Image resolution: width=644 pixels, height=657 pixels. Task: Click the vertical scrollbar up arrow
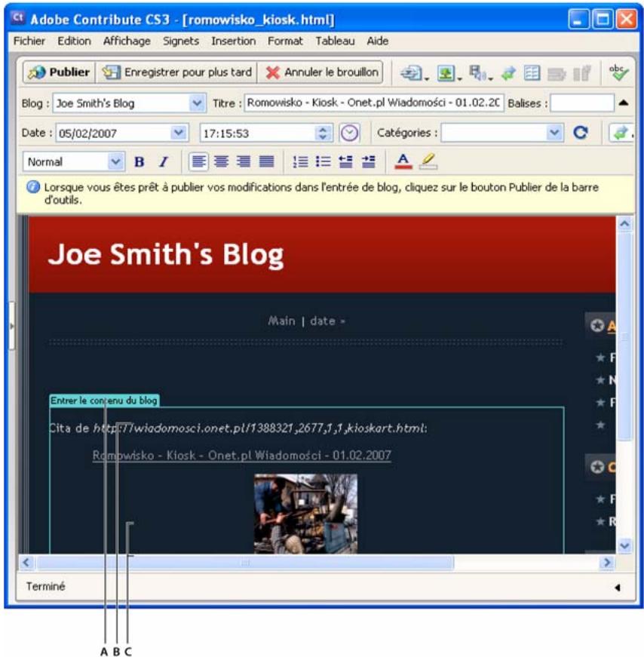[624, 224]
